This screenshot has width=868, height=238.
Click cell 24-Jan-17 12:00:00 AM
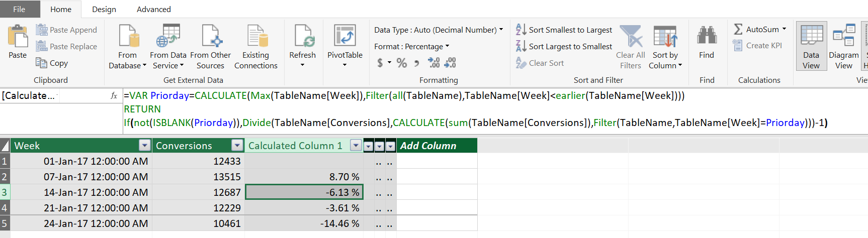pos(81,223)
